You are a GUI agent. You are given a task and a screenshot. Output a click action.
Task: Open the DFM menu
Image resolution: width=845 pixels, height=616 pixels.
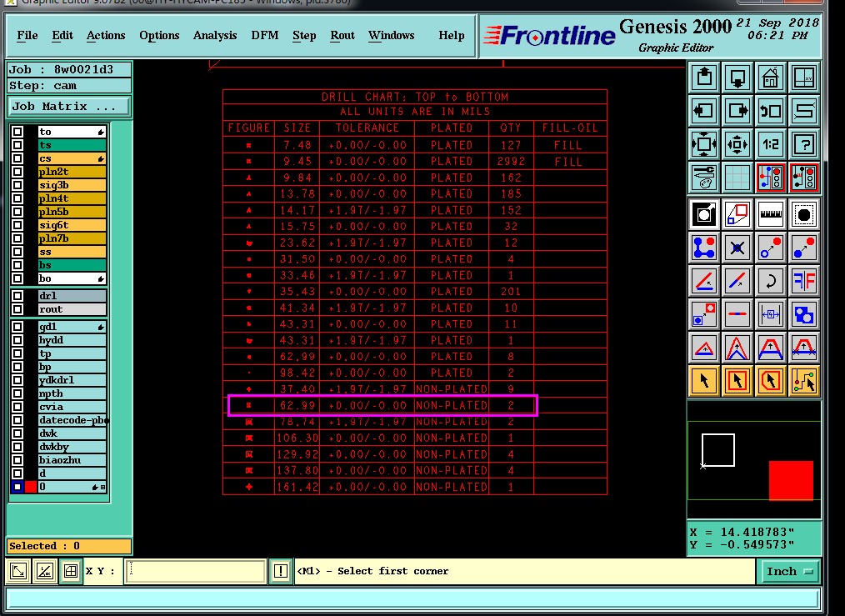coord(265,36)
